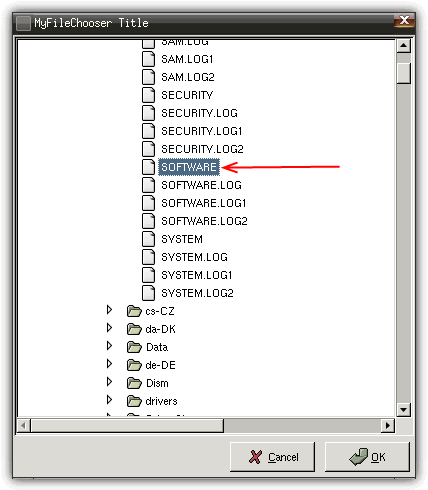
Task: Click the file icon next to SYSTEM.LOG
Action: pyautogui.click(x=148, y=257)
